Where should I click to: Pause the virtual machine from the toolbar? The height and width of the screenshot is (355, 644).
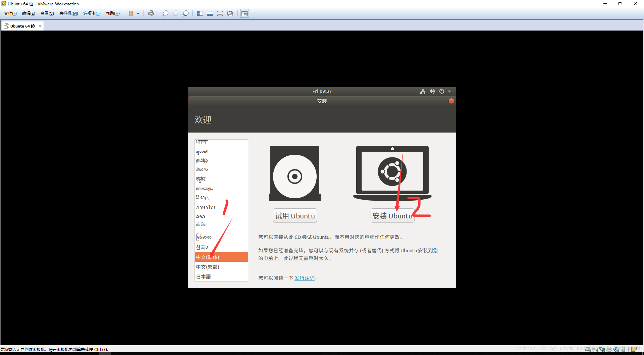pyautogui.click(x=131, y=13)
